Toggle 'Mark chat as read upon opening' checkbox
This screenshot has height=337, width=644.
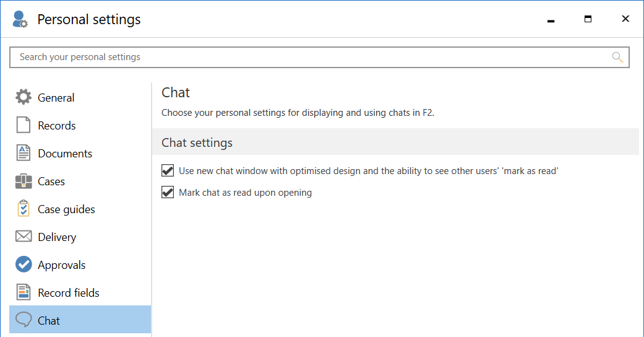pyautogui.click(x=168, y=192)
